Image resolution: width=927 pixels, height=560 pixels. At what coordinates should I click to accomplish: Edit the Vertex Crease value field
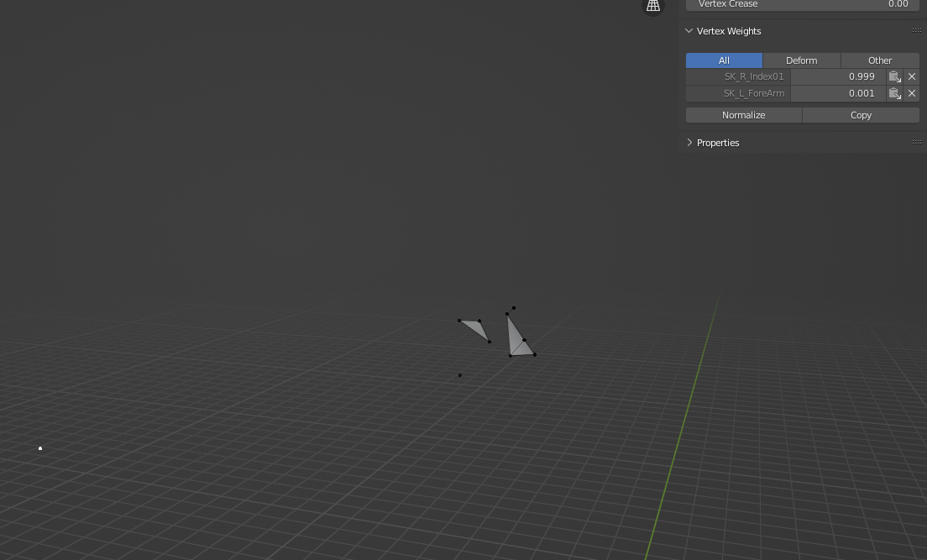click(x=802, y=5)
